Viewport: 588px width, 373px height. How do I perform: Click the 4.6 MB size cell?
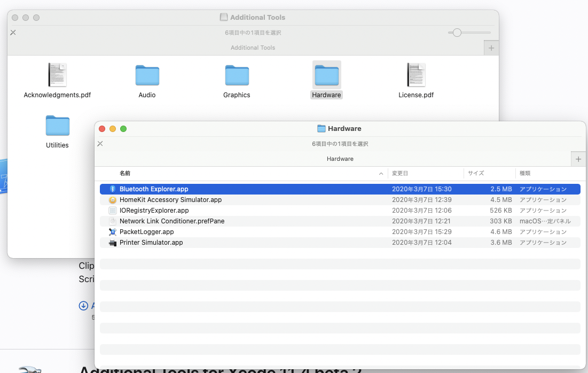pyautogui.click(x=501, y=232)
